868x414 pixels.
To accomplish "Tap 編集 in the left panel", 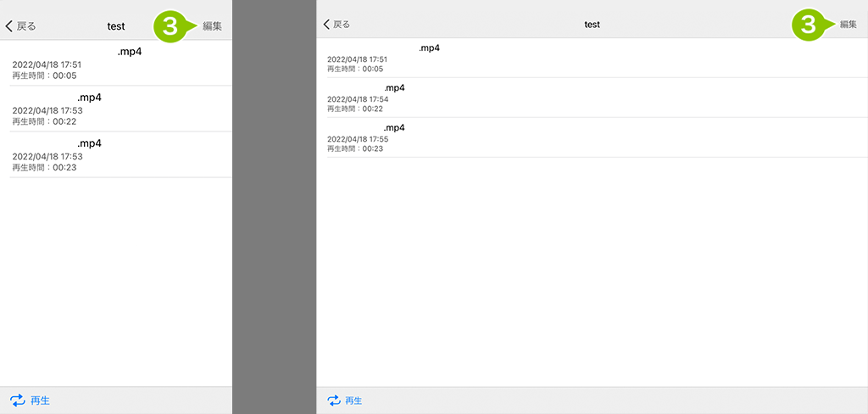I will (213, 26).
